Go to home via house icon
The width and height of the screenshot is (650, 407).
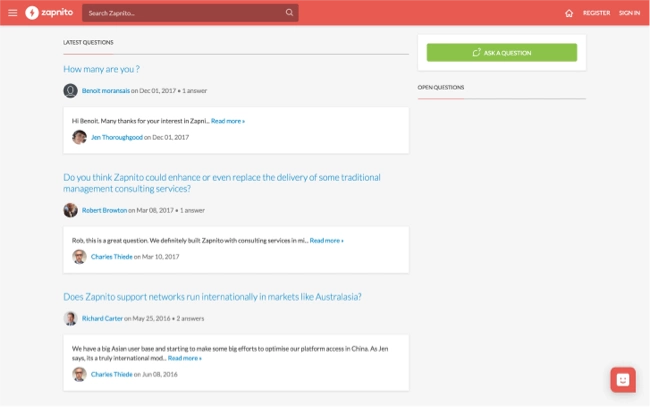569,13
